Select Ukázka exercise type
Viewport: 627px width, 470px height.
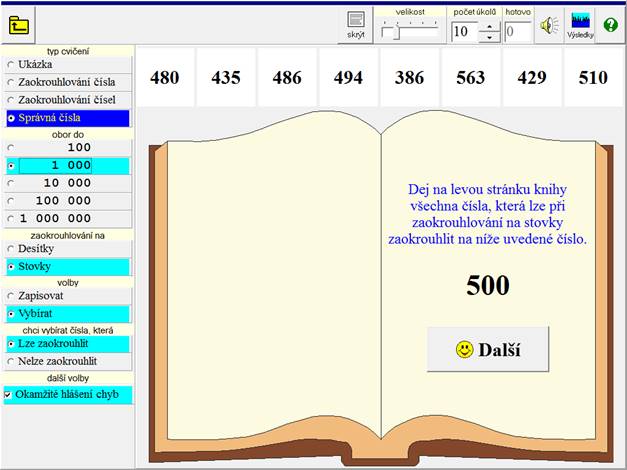coord(68,64)
